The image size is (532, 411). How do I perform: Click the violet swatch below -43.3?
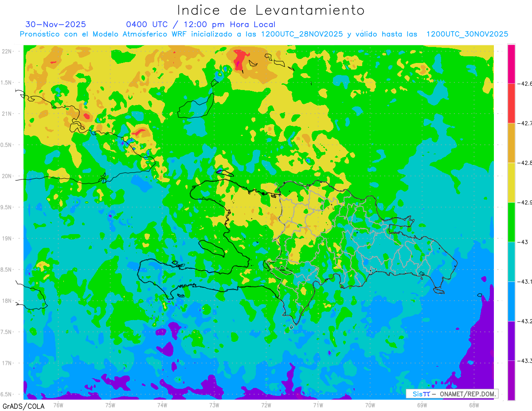click(511, 380)
